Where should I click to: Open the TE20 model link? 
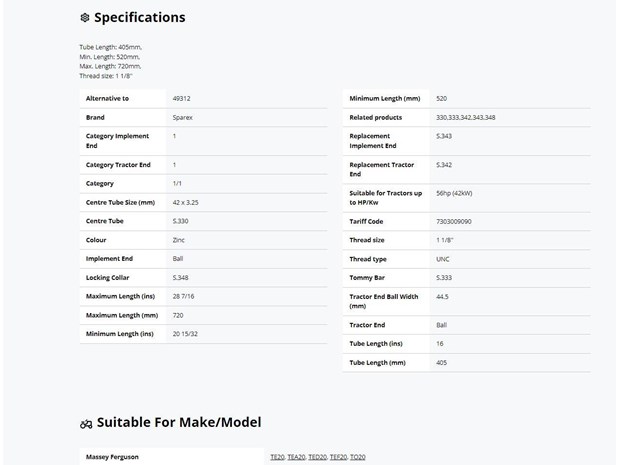pos(277,457)
